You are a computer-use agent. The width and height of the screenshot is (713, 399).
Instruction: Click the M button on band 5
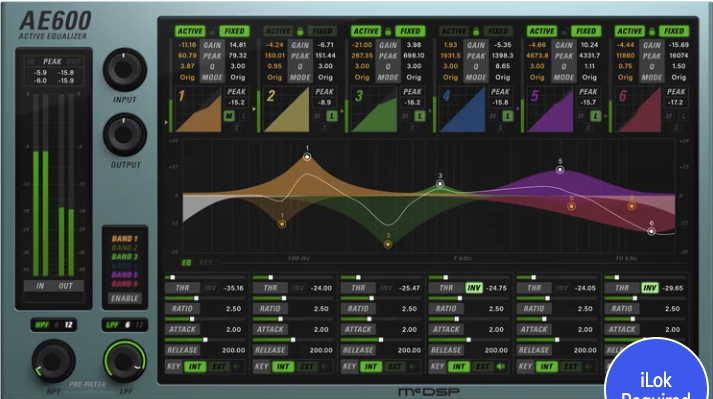[x=581, y=116]
